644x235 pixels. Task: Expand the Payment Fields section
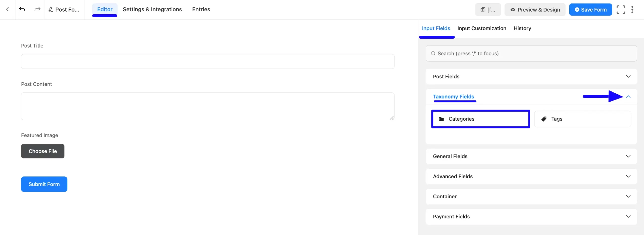pos(531,217)
